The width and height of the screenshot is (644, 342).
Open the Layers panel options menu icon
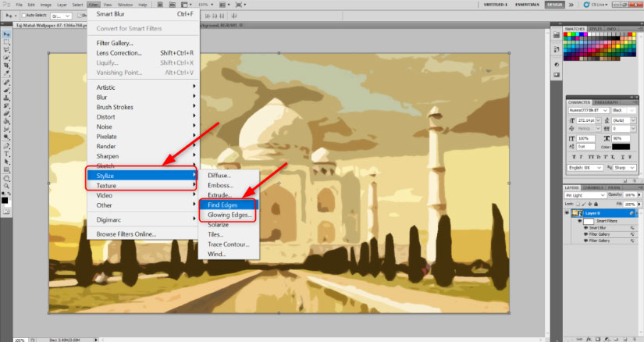coord(640,187)
